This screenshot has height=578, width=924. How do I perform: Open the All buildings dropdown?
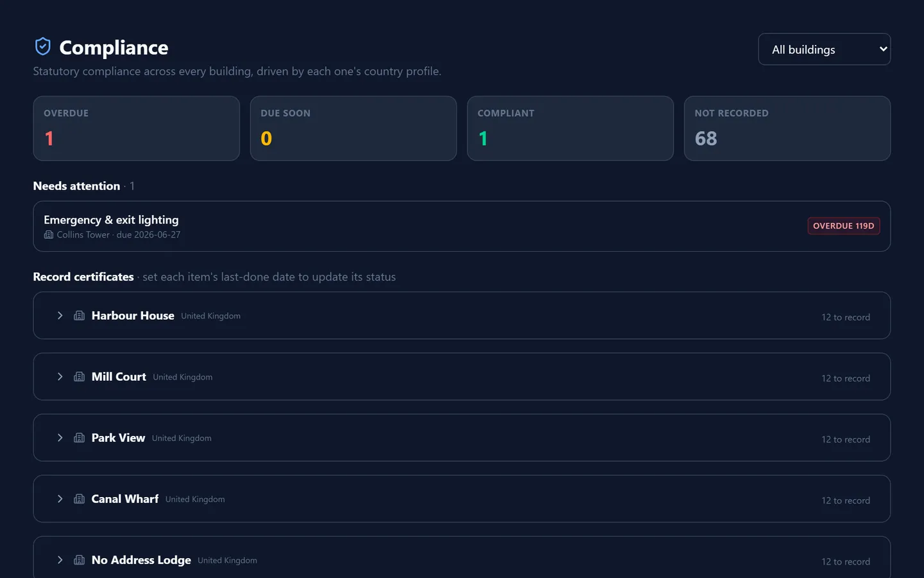(824, 49)
